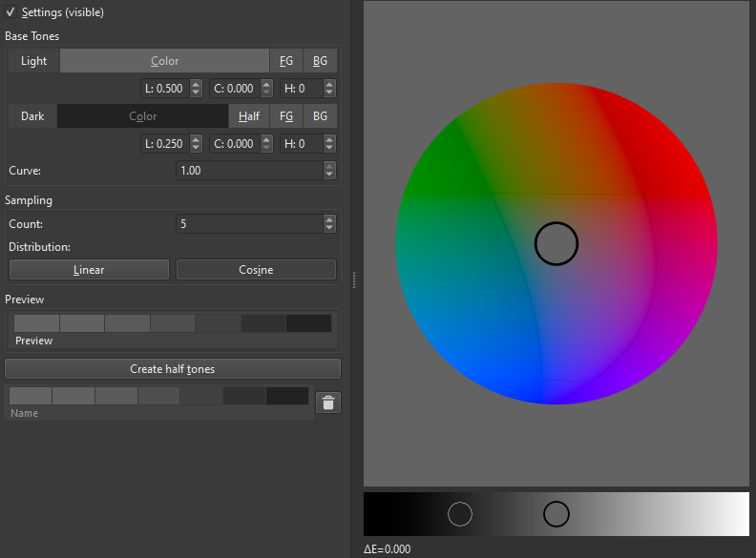Toggle the Half button for Dark tone
The width and height of the screenshot is (756, 558).
(248, 116)
